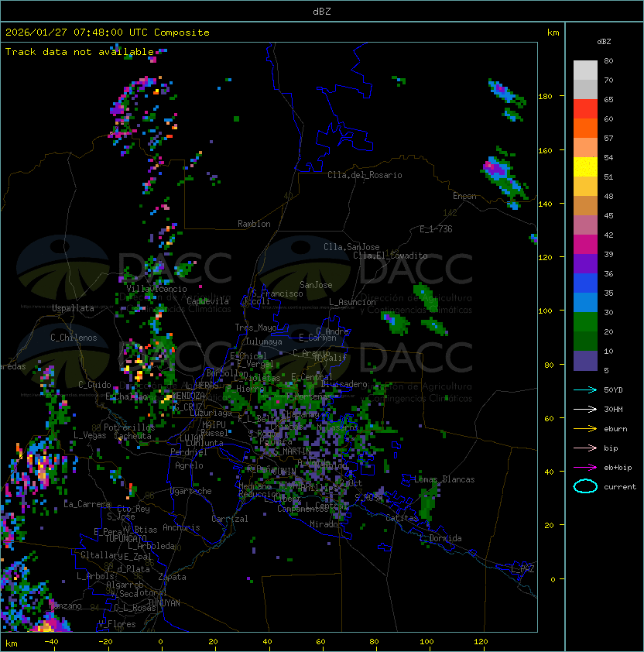Click the 'Agrelo' map label
Screen dimensions: 644x652
pos(189,465)
